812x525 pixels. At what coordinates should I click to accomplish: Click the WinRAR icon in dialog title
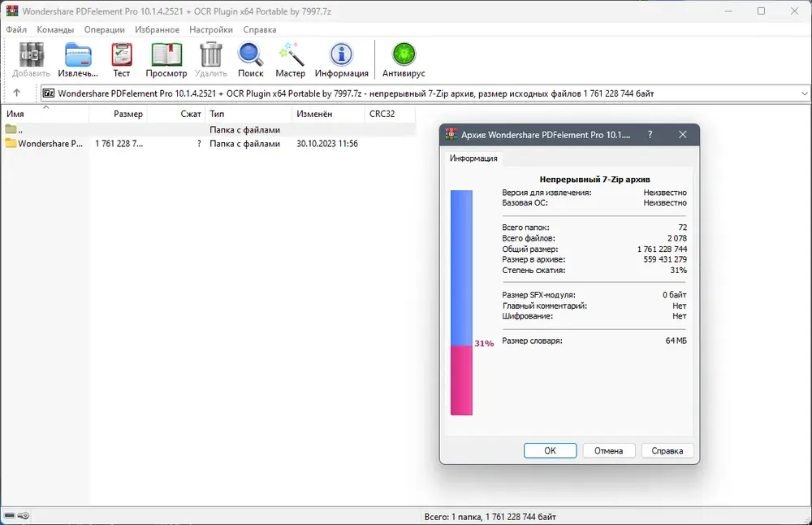(451, 134)
